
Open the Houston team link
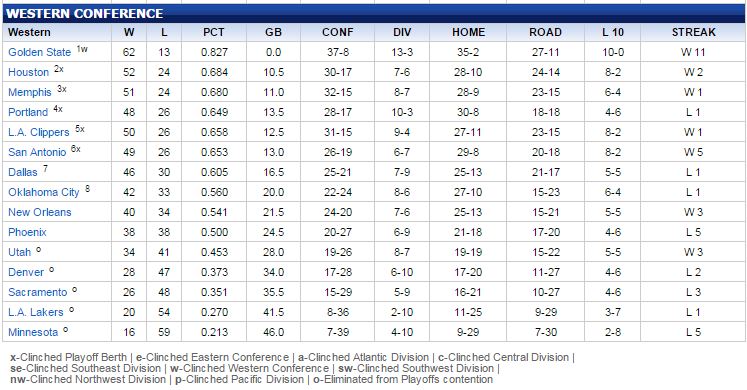[29, 72]
